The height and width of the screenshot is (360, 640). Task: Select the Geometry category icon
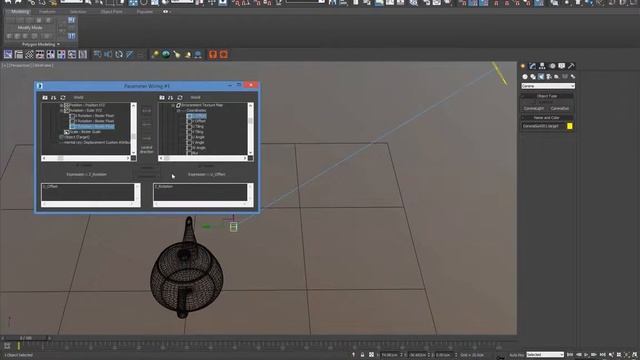[x=525, y=76]
